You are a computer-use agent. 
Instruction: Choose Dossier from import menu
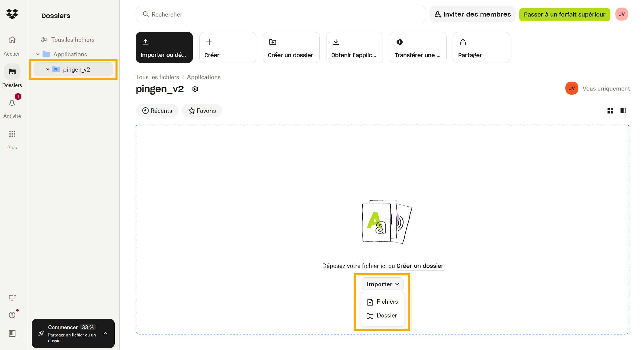point(382,316)
